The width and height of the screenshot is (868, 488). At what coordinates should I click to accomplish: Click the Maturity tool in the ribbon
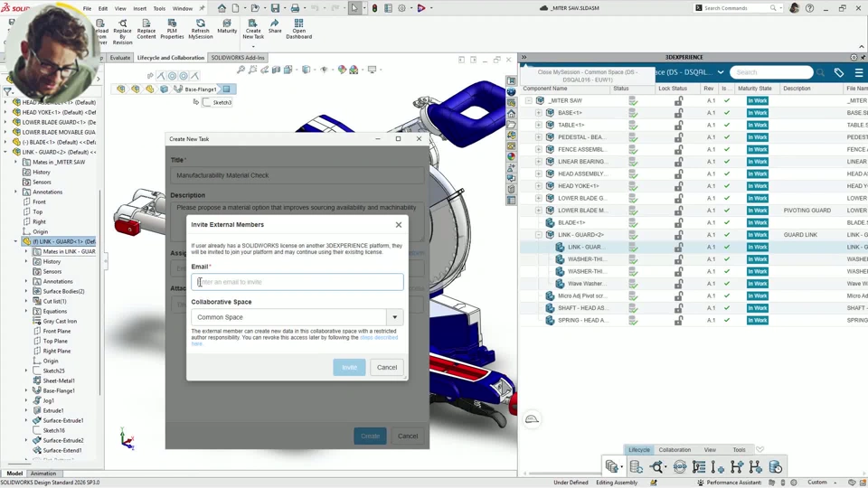coord(227,26)
